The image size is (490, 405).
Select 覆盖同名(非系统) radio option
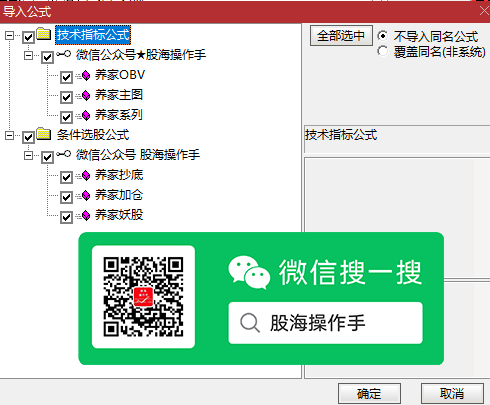(383, 51)
